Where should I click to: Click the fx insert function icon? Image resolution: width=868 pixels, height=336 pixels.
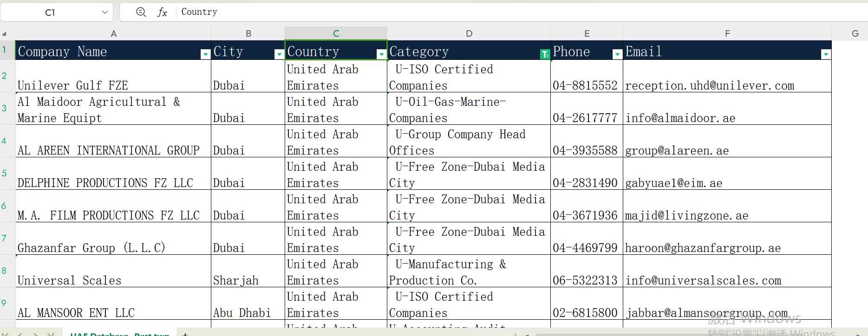[162, 12]
